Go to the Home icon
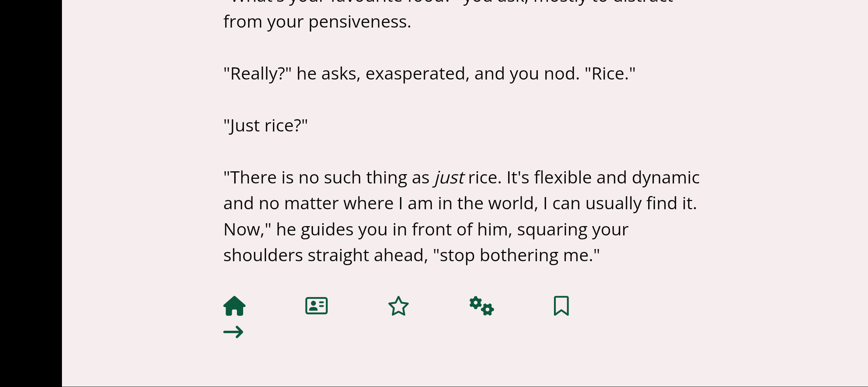Image resolution: width=868 pixels, height=387 pixels. point(235,306)
